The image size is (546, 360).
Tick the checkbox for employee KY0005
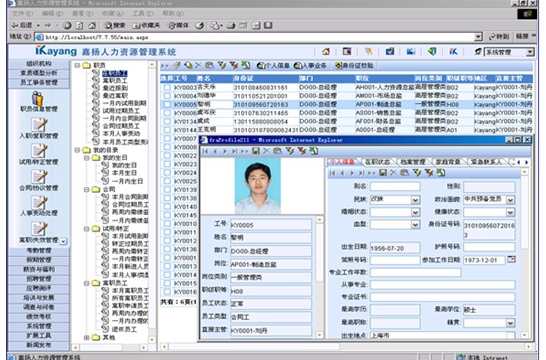tap(167, 104)
